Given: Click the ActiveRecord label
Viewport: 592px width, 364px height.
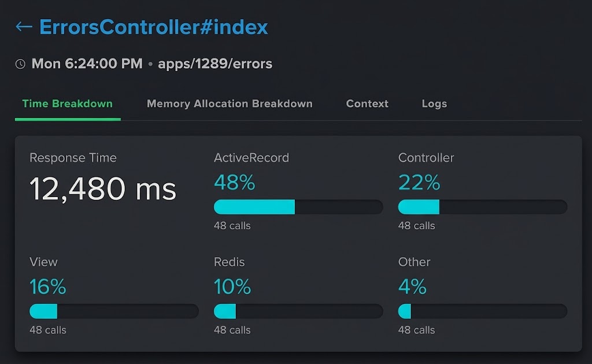Looking at the screenshot, I should (251, 158).
